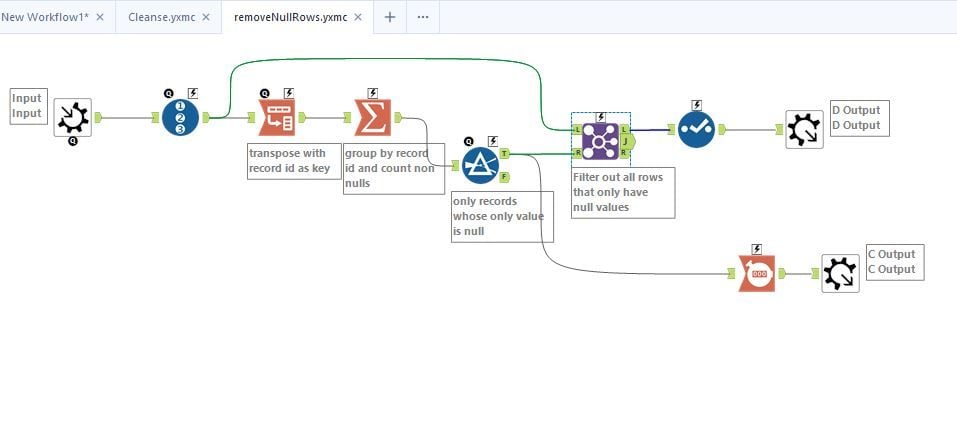Select the D Output macro output icon
This screenshot has width=957, height=423.
click(804, 129)
